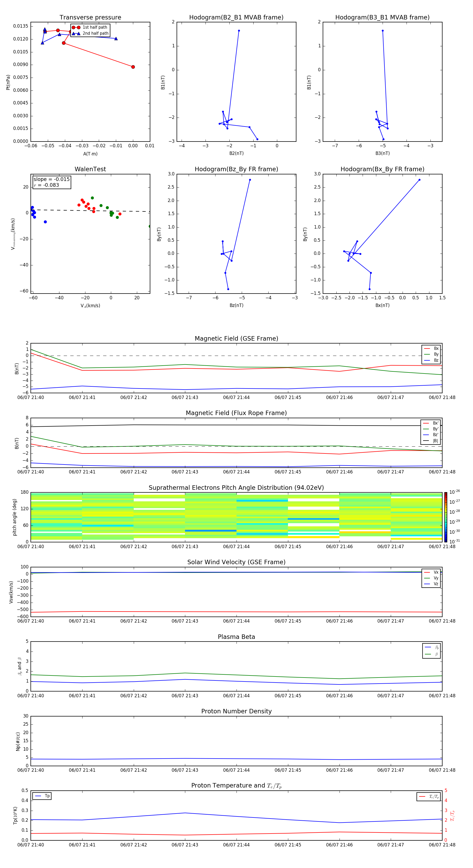Click the "2nd half path" legend entry
Image resolution: width=473 pixels, height=868 pixels.
(90, 33)
